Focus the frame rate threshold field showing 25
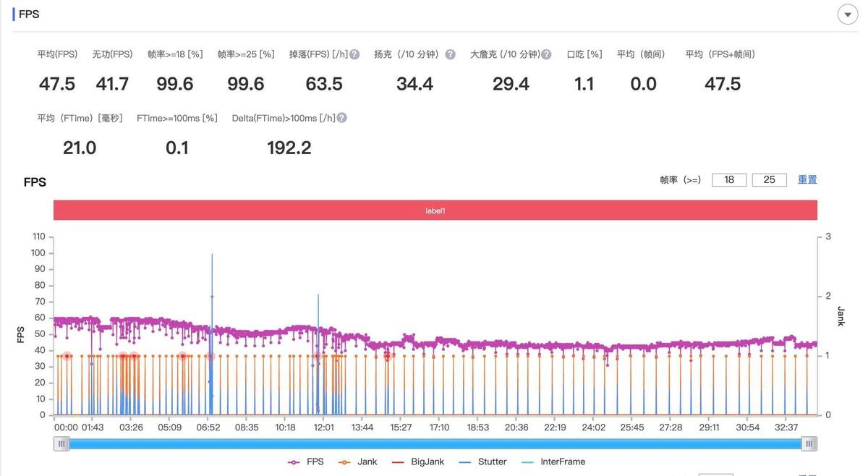The height and width of the screenshot is (476, 868). tap(769, 179)
